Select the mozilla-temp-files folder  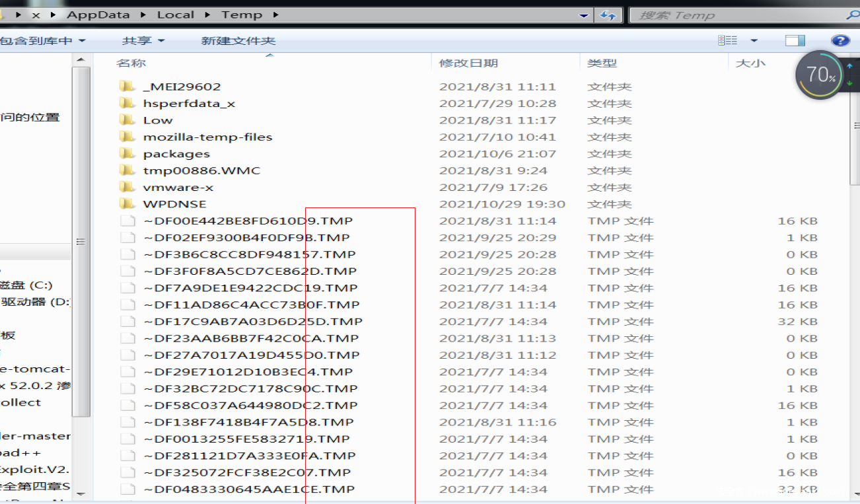207,137
